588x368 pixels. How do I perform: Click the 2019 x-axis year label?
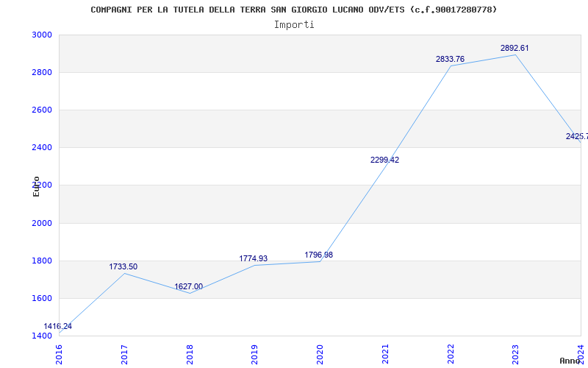(x=254, y=355)
